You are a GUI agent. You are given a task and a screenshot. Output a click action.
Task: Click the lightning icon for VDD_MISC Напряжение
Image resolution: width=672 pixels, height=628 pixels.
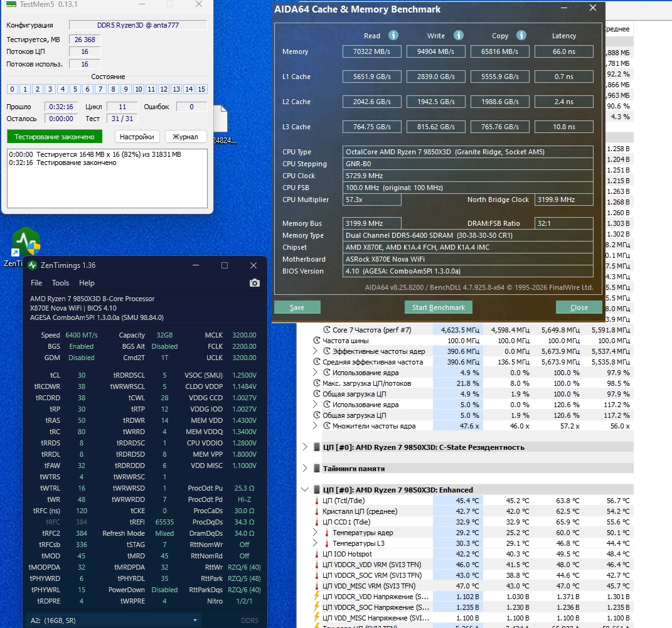coord(317,617)
